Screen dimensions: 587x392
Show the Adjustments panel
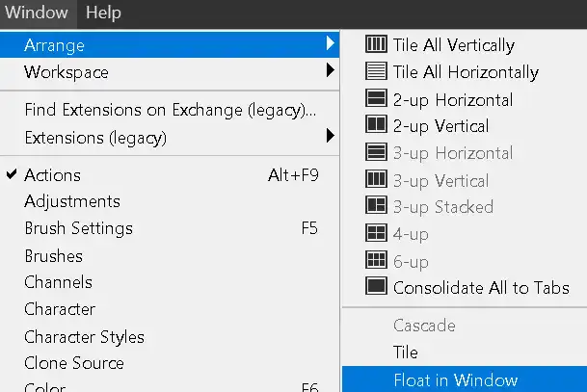click(72, 201)
